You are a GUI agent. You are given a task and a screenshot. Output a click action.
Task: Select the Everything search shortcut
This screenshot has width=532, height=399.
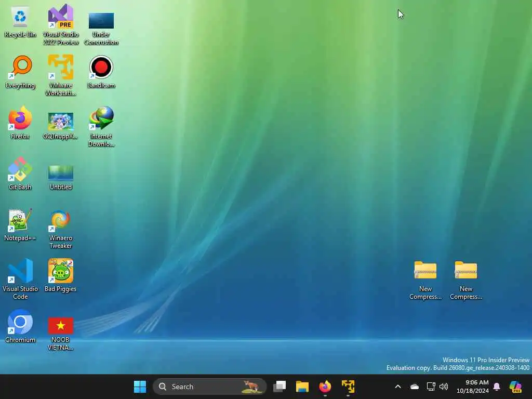(x=20, y=72)
